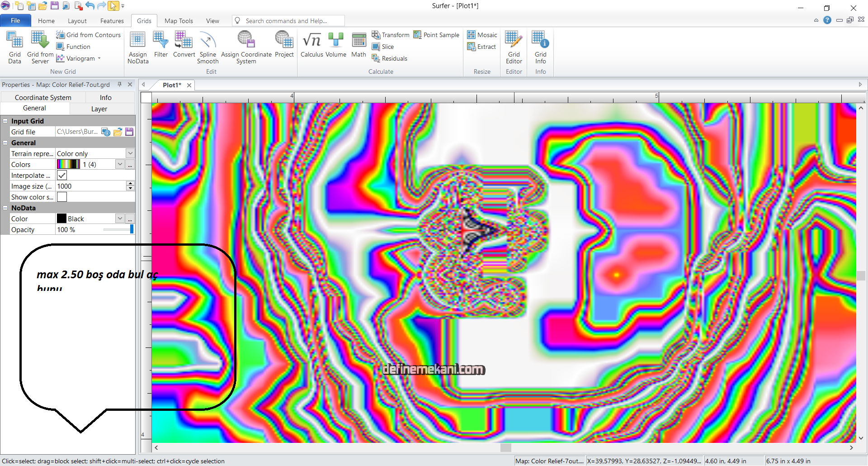Open the Mosaic grids tool

[482, 35]
